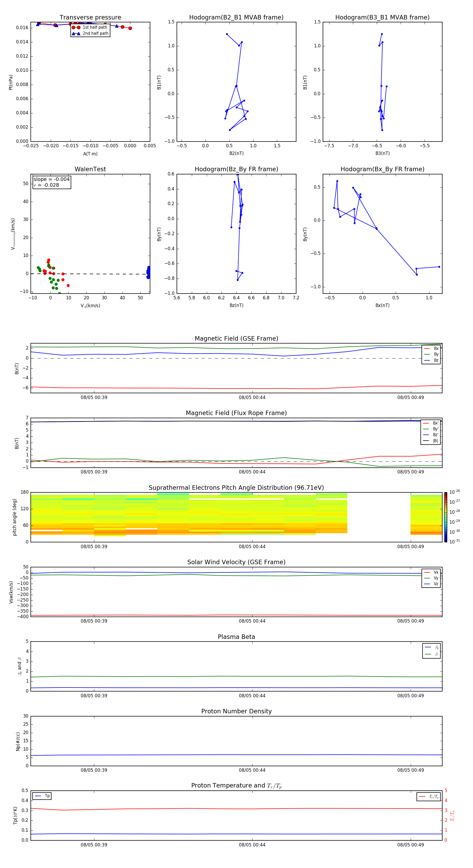Select the 10^-26 colorbar tick label
This screenshot has height=868, width=473.
click(455, 492)
